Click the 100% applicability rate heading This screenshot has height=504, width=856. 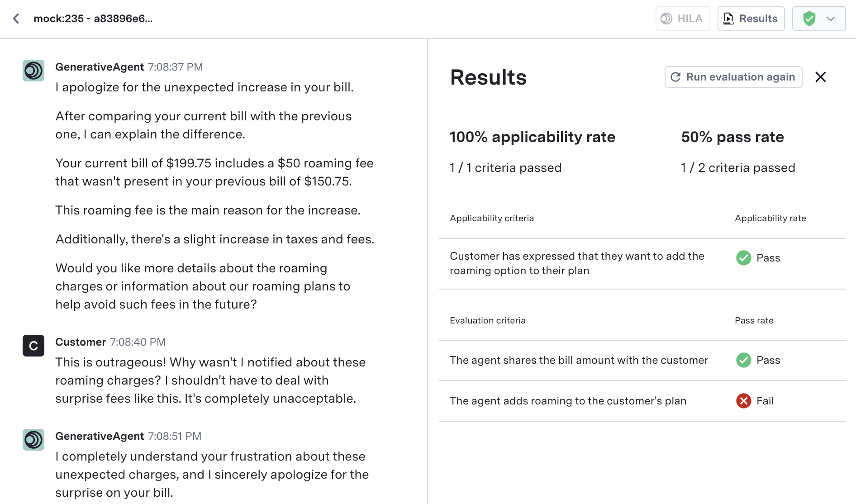532,137
